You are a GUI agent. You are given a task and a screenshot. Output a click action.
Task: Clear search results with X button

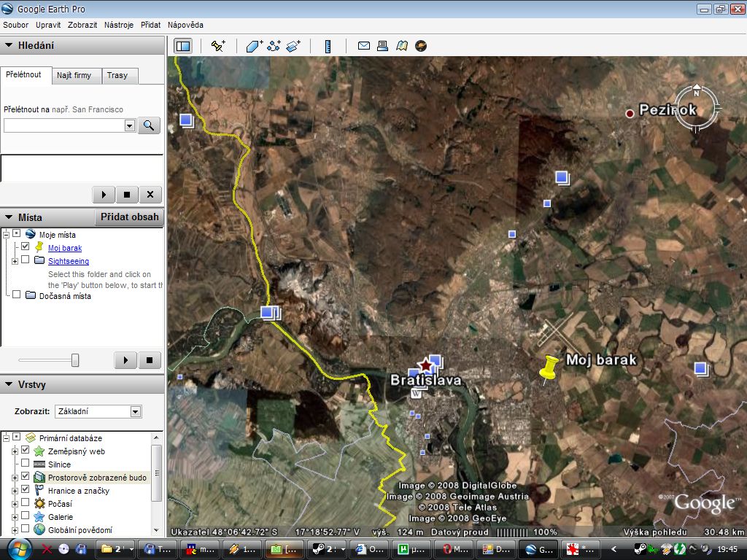tap(150, 194)
